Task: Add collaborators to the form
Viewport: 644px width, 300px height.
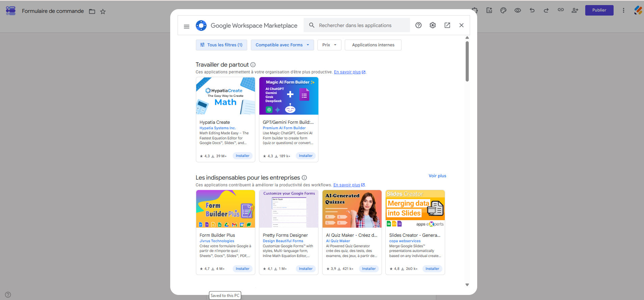Action: [x=575, y=10]
